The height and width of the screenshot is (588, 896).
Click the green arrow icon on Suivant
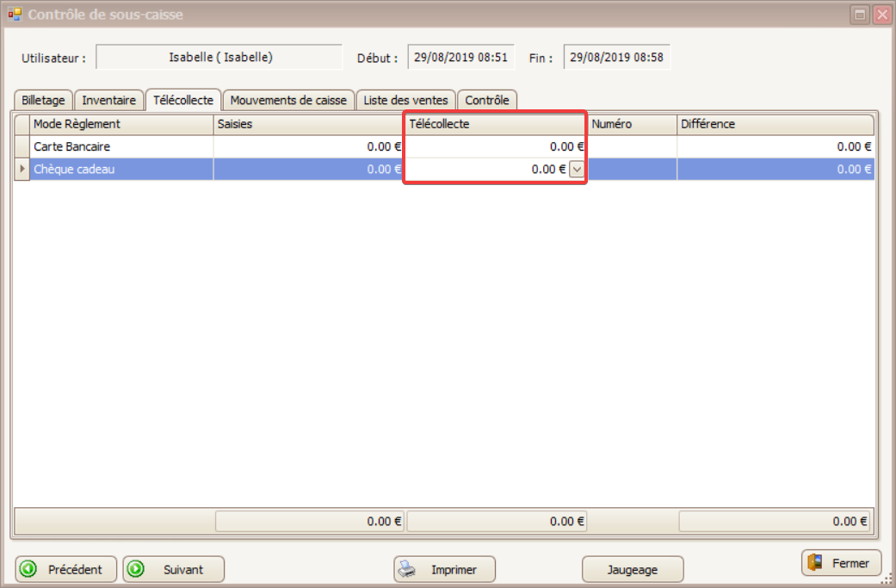point(136,569)
